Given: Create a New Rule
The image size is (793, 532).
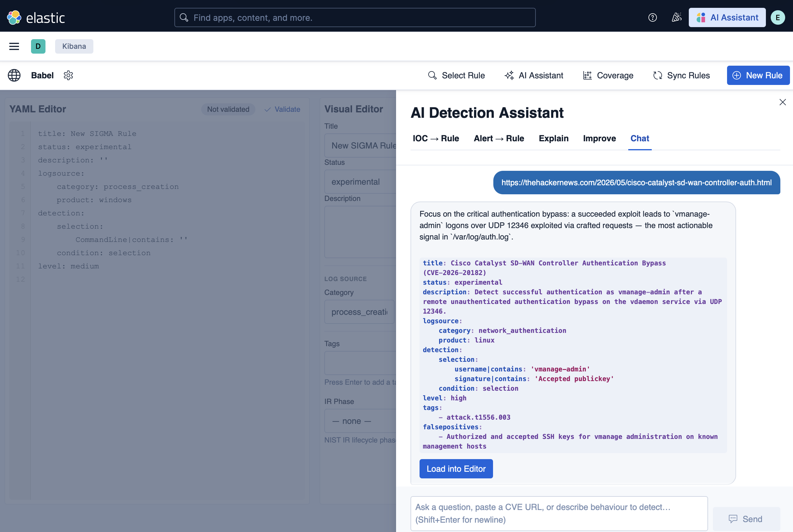Looking at the screenshot, I should coord(758,75).
